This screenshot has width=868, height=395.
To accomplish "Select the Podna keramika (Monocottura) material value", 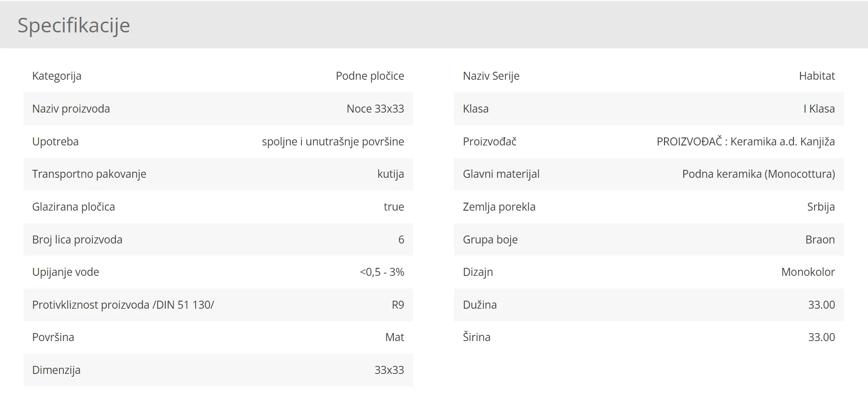I will [x=758, y=174].
